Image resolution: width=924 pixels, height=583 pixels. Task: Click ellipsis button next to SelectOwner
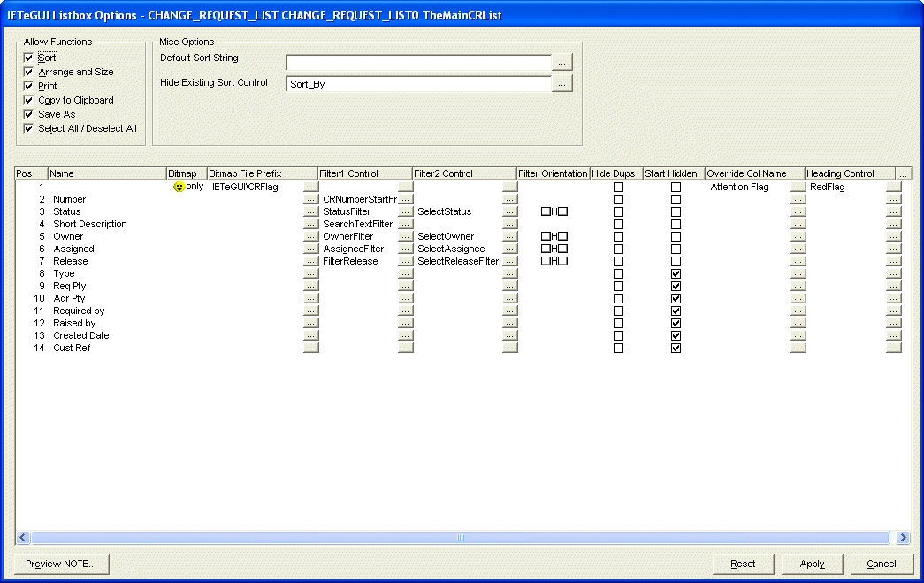tap(509, 237)
